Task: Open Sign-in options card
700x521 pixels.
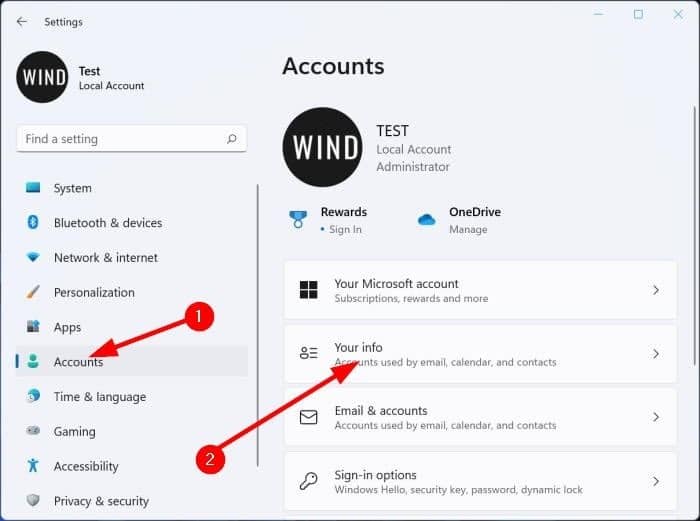Action: point(480,481)
